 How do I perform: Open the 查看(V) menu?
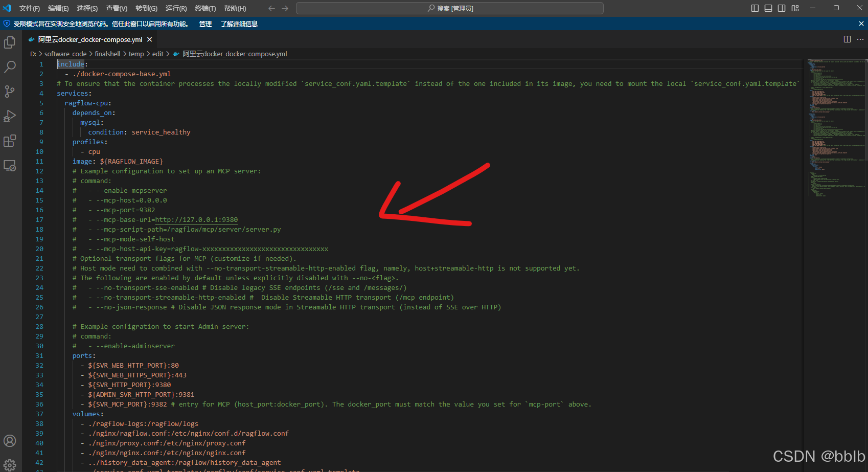pyautogui.click(x=117, y=8)
